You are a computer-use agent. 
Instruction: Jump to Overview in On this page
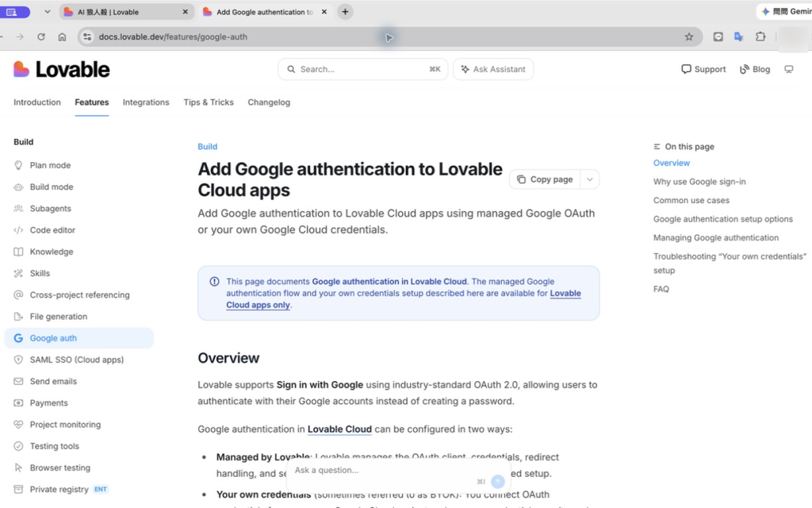click(x=671, y=163)
